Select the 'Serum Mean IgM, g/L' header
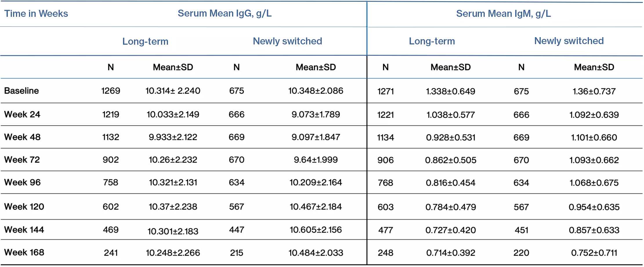The width and height of the screenshot is (644, 267). [503, 14]
